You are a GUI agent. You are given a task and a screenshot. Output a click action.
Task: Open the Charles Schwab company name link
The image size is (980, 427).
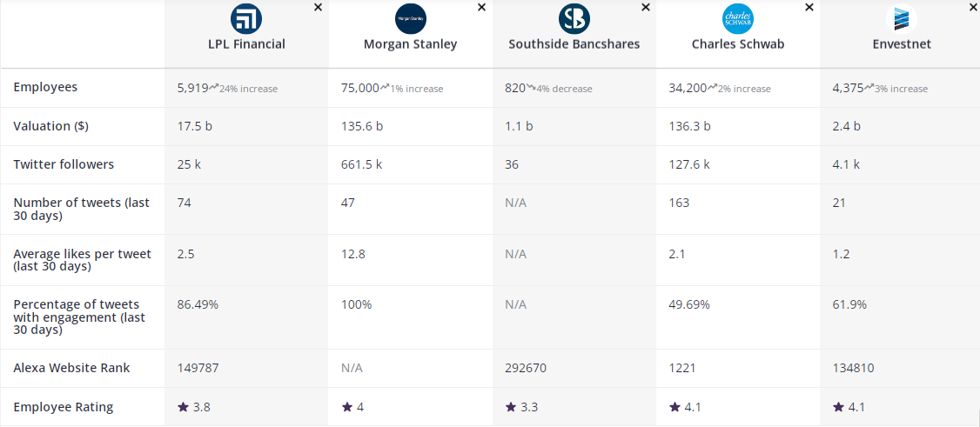(738, 44)
